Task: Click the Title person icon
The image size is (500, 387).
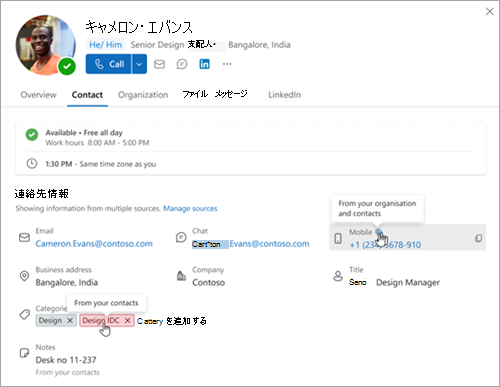Action: [338, 276]
